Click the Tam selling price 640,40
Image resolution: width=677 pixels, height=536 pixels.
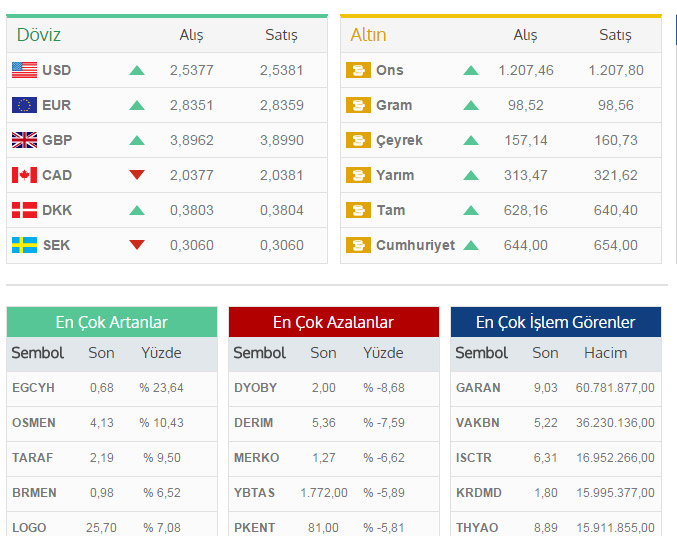point(616,210)
